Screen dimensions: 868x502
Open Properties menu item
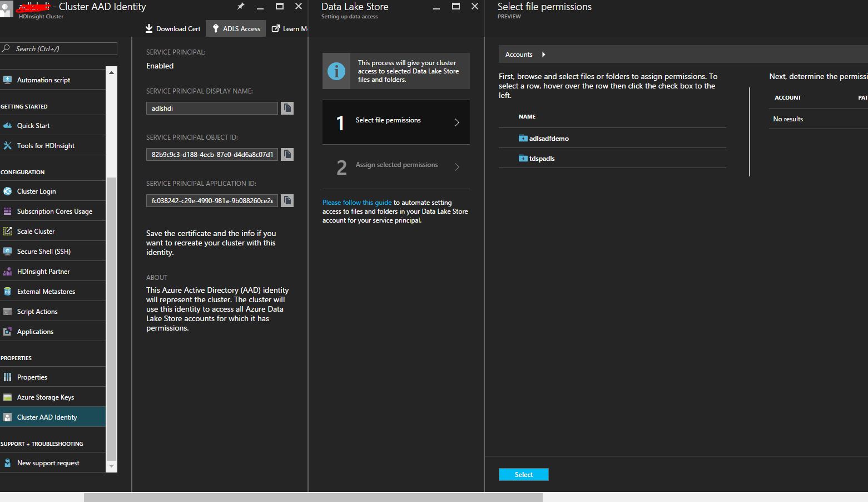tap(53, 377)
